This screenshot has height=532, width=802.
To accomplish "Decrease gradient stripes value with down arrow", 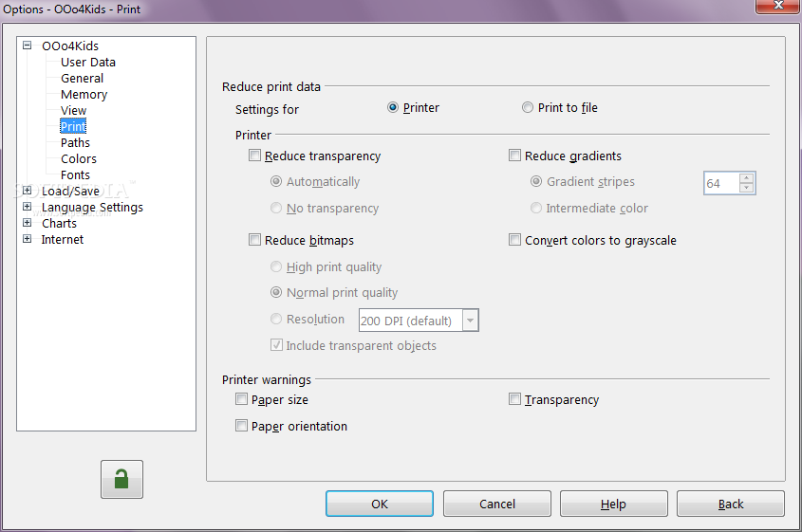I will point(747,188).
